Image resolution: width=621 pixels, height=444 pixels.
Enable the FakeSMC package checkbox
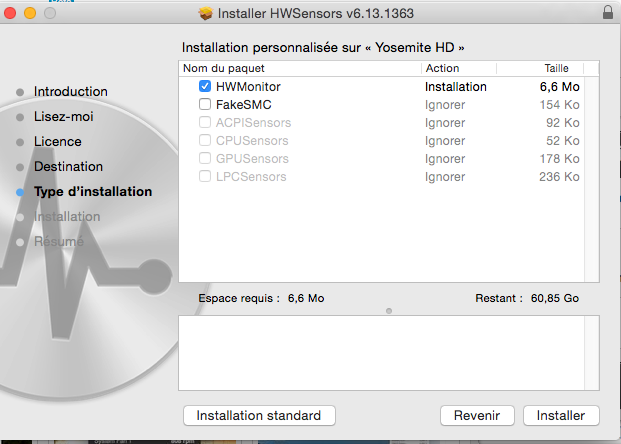(x=205, y=104)
